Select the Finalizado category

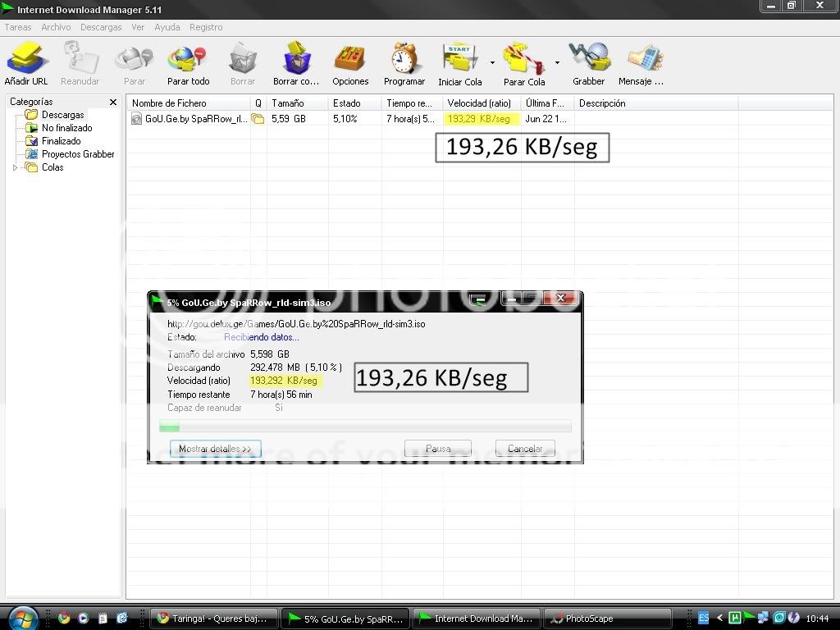53,141
